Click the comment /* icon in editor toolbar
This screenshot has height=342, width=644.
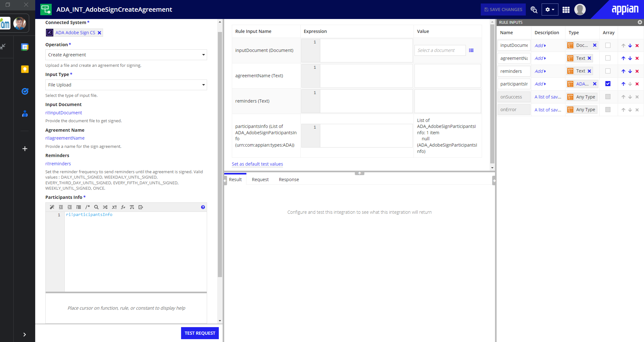88,207
